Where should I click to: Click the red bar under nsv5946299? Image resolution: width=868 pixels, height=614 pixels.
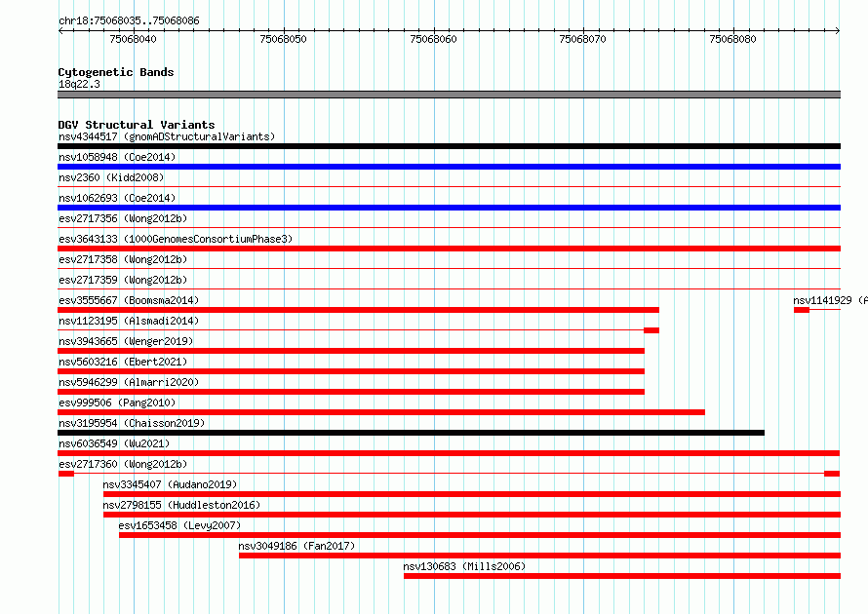[351, 392]
